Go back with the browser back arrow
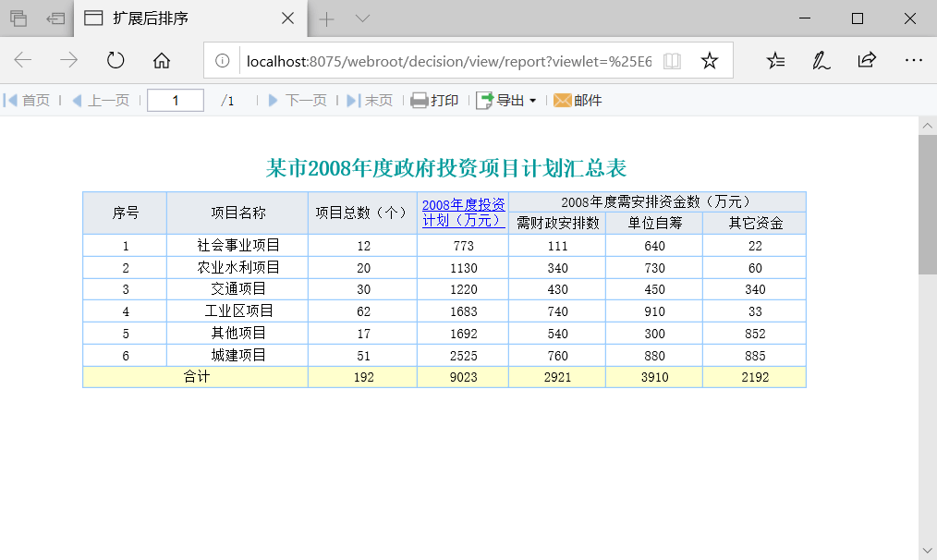 23,60
